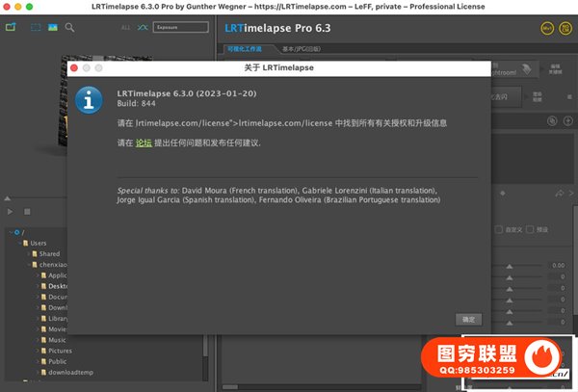Switch to the 基本/JPG tab
The width and height of the screenshot is (578, 392).
(301, 48)
